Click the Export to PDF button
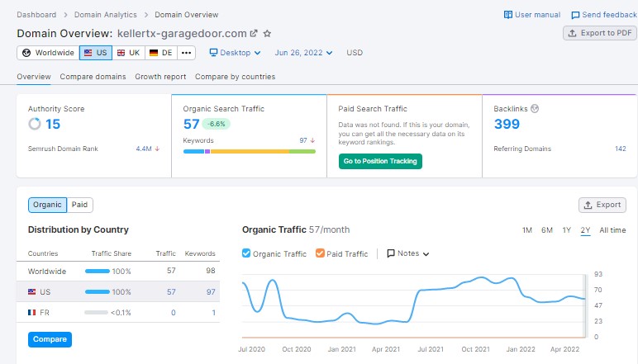 click(600, 33)
